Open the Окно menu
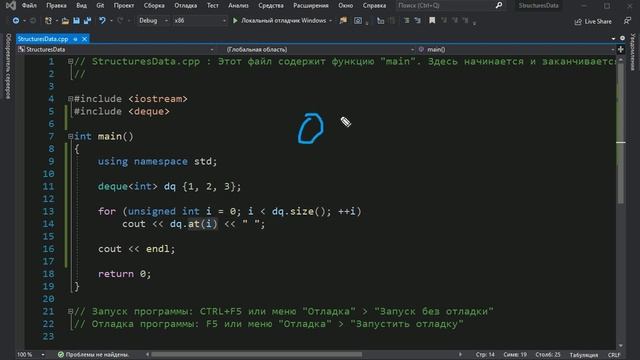Image resolution: width=640 pixels, height=360 pixels. 345,6
